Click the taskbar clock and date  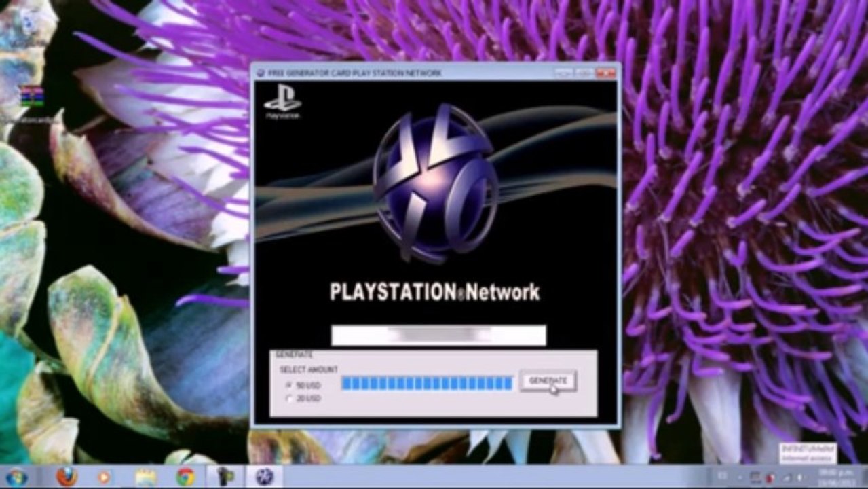point(837,477)
